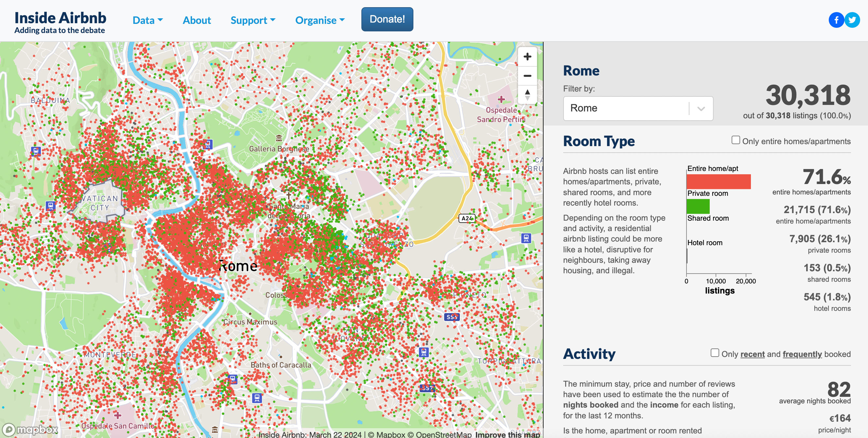Click the 30,318 total listings figure
The height and width of the screenshot is (438, 868).
coord(808,95)
